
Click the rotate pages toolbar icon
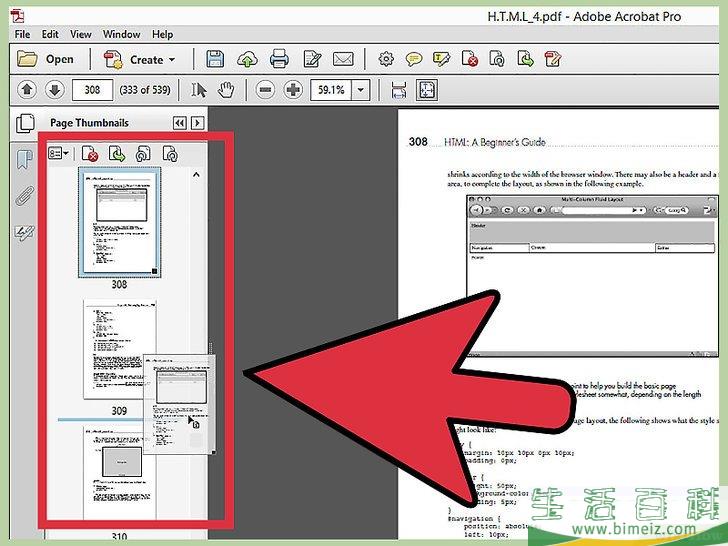coord(497,59)
